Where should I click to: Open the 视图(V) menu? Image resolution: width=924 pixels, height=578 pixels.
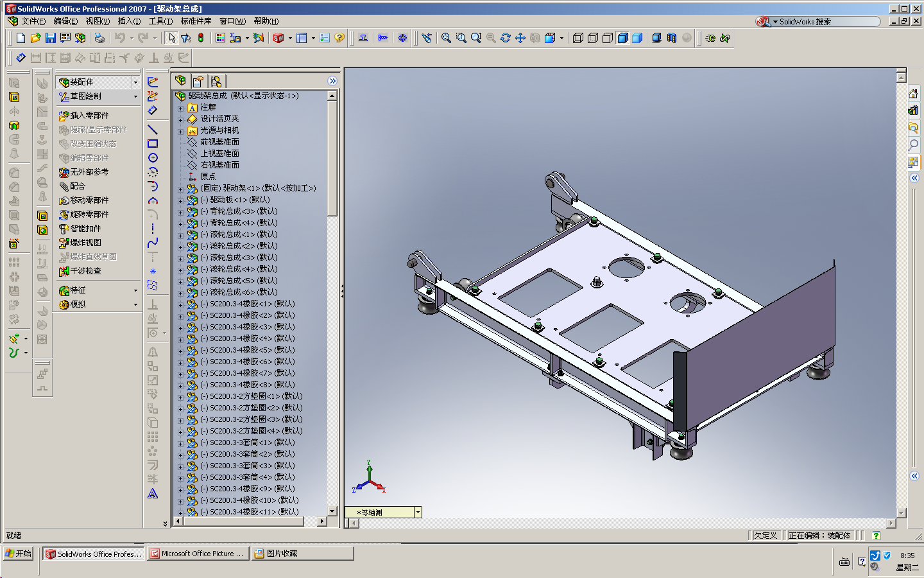point(98,21)
